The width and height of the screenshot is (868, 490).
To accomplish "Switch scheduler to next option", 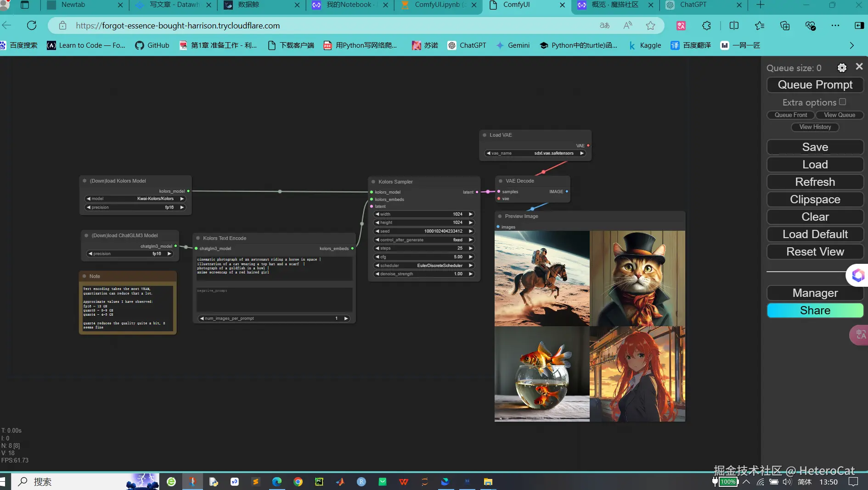I will (471, 266).
